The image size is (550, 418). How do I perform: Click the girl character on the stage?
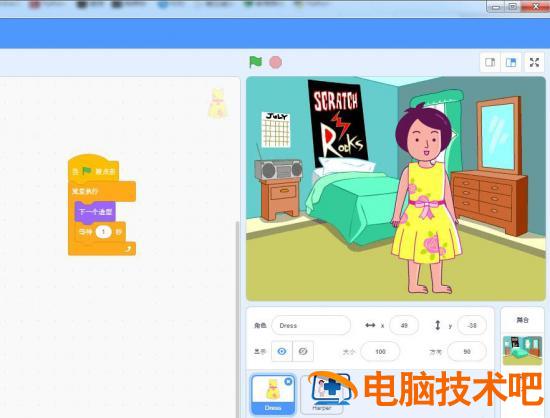(x=426, y=198)
